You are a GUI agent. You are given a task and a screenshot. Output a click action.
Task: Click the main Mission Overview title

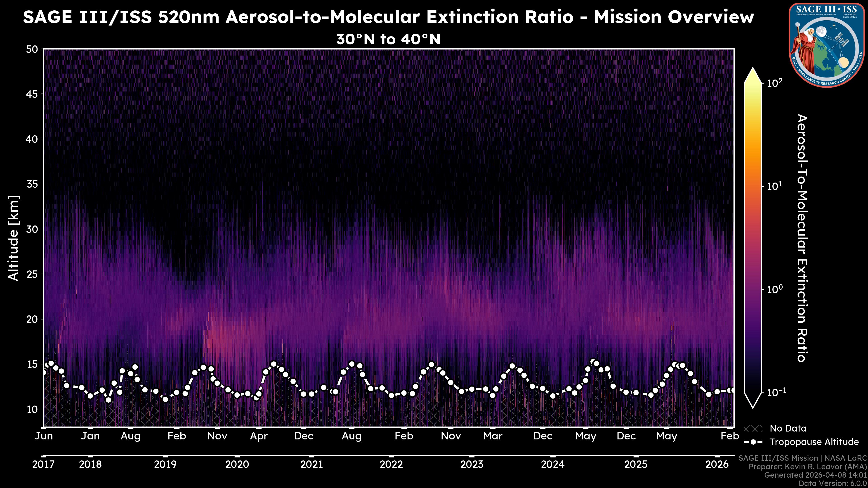coord(388,17)
